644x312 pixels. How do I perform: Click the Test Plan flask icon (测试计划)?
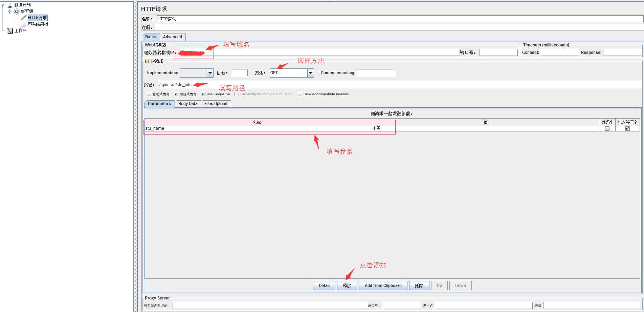coord(10,5)
